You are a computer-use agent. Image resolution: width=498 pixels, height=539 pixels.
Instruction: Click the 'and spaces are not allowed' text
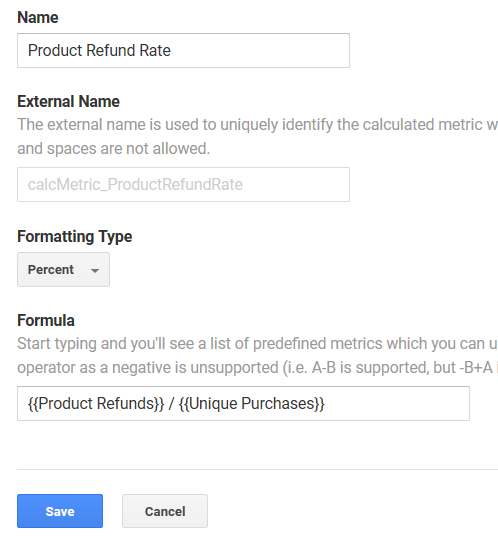click(113, 148)
